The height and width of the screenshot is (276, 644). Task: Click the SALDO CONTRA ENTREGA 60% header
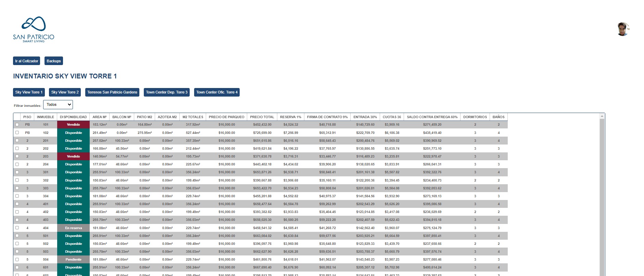click(x=432, y=117)
